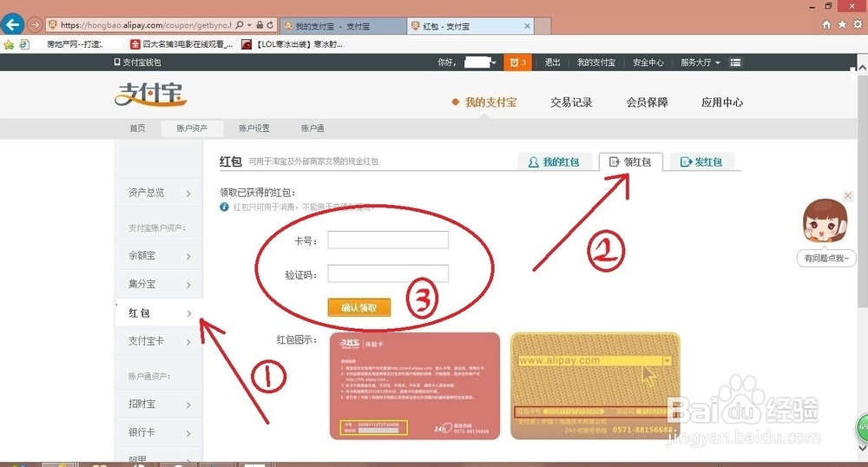Close the 红包 - 支付宝 browser tab
The image size is (868, 467).
(527, 26)
